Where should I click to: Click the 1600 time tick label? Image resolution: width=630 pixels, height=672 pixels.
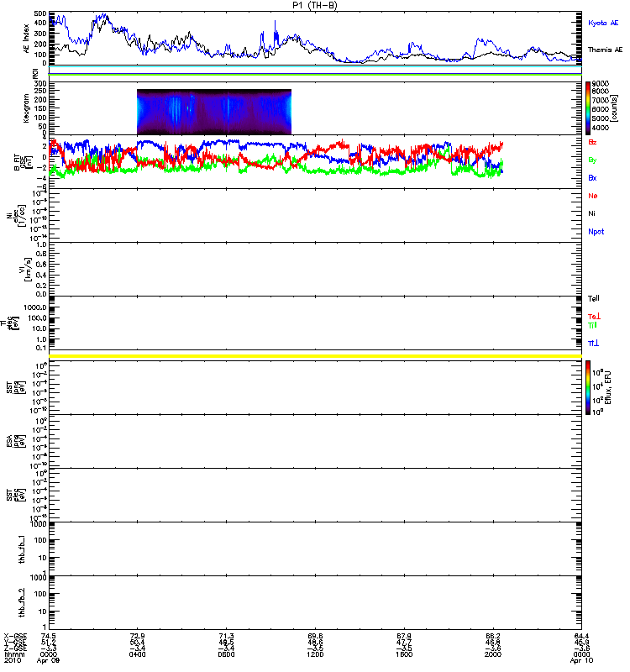[x=404, y=654]
